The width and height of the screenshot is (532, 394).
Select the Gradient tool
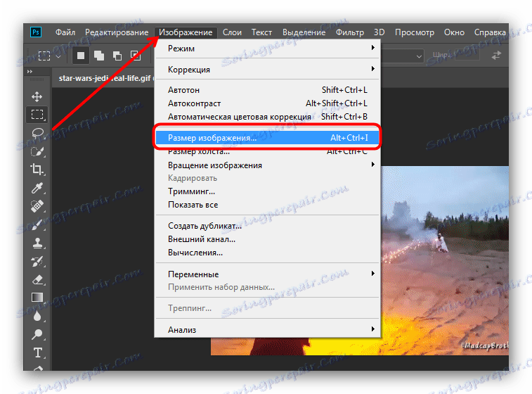pyautogui.click(x=37, y=298)
